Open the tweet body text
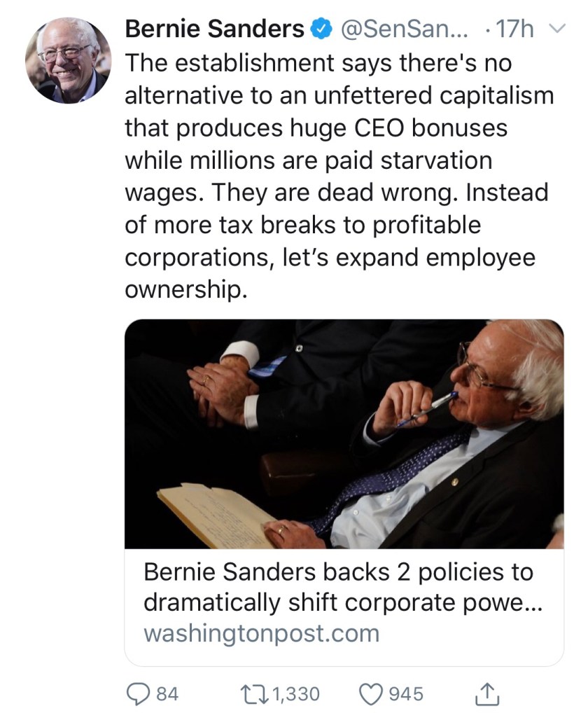The image size is (588, 713). coord(339,176)
